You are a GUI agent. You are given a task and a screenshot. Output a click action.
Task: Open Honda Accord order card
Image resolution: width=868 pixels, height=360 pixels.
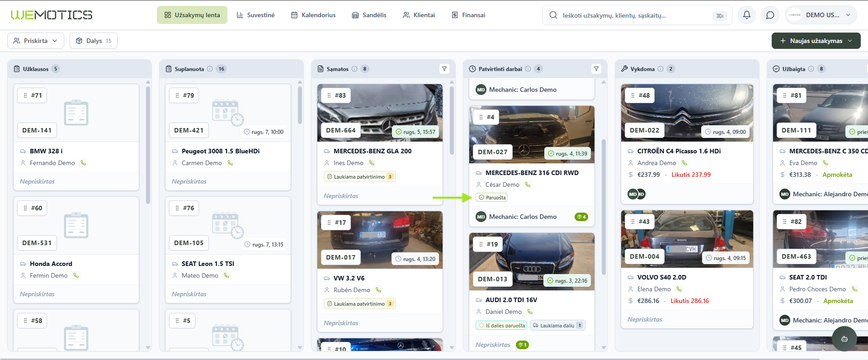(76, 250)
